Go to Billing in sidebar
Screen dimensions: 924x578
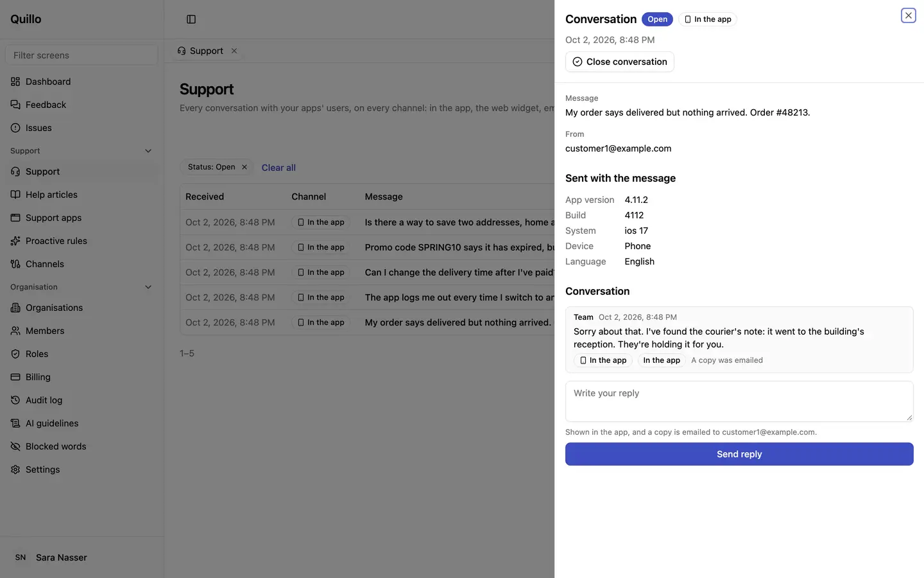coord(81,377)
